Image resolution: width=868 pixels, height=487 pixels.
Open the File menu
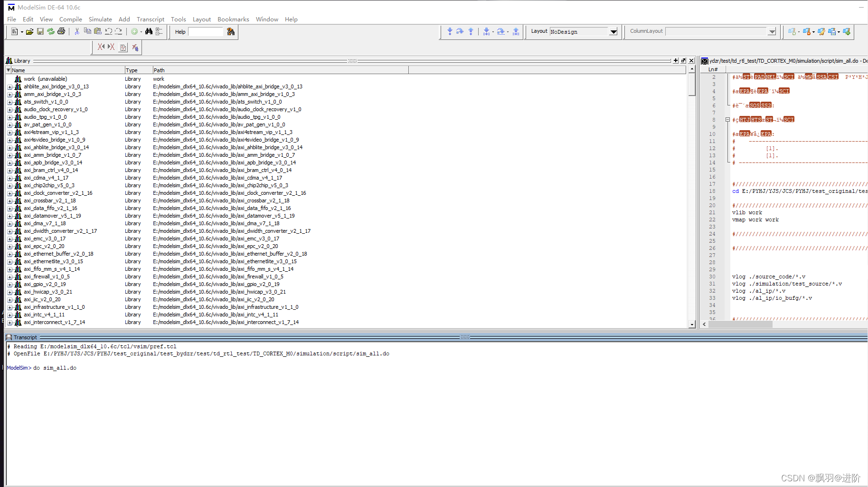pyautogui.click(x=12, y=19)
